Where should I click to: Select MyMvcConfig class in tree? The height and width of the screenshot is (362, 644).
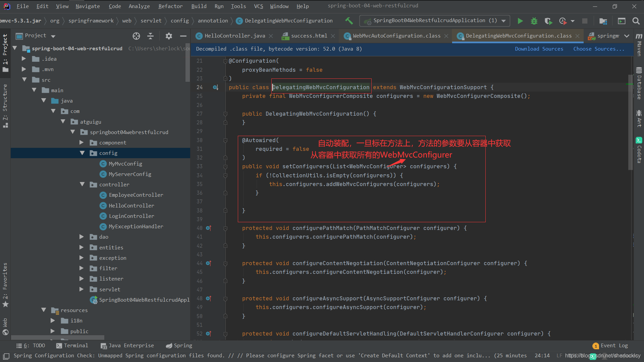[x=125, y=164]
